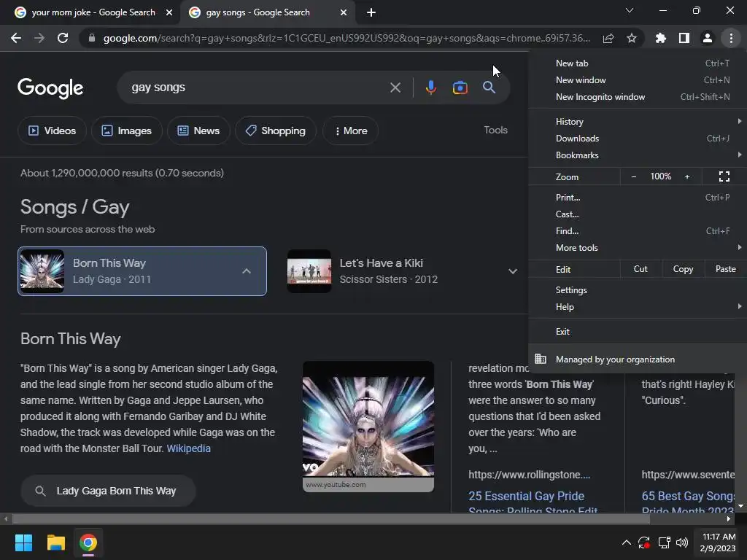Click Copy in the Edit row
747x560 pixels.
pos(683,269)
